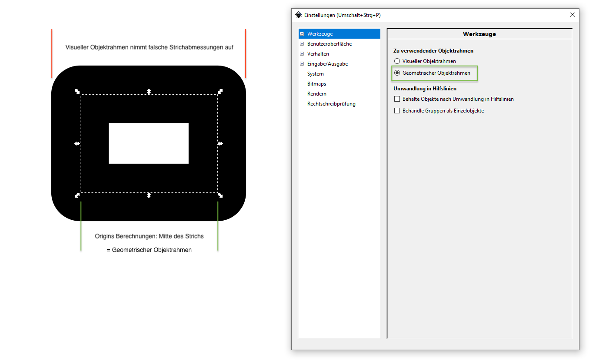This screenshot has width=599, height=364.
Task: Click the bottom-left diagonal resize handle
Action: pyautogui.click(x=77, y=195)
